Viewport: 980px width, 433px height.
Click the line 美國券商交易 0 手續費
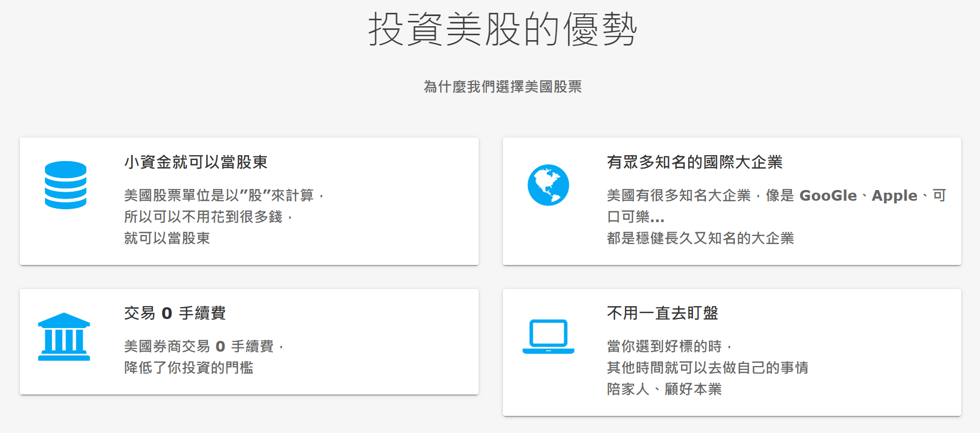point(203,346)
